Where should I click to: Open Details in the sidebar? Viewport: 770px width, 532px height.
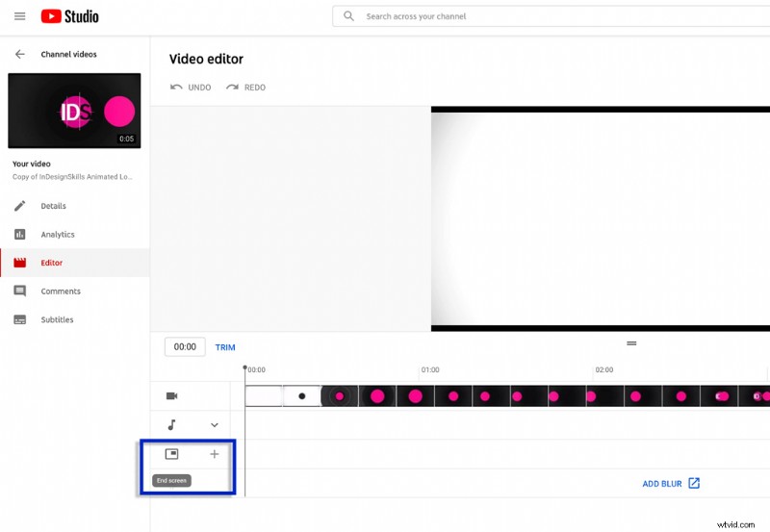75,206
